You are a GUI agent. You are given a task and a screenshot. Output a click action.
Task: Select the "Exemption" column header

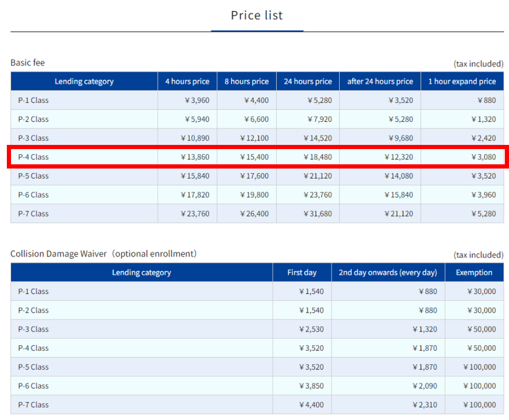[x=474, y=272]
